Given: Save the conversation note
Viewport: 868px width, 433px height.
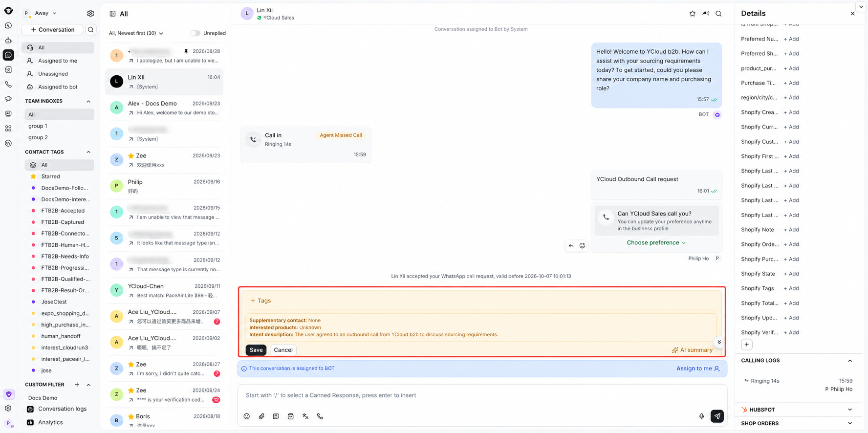Looking at the screenshot, I should 256,350.
